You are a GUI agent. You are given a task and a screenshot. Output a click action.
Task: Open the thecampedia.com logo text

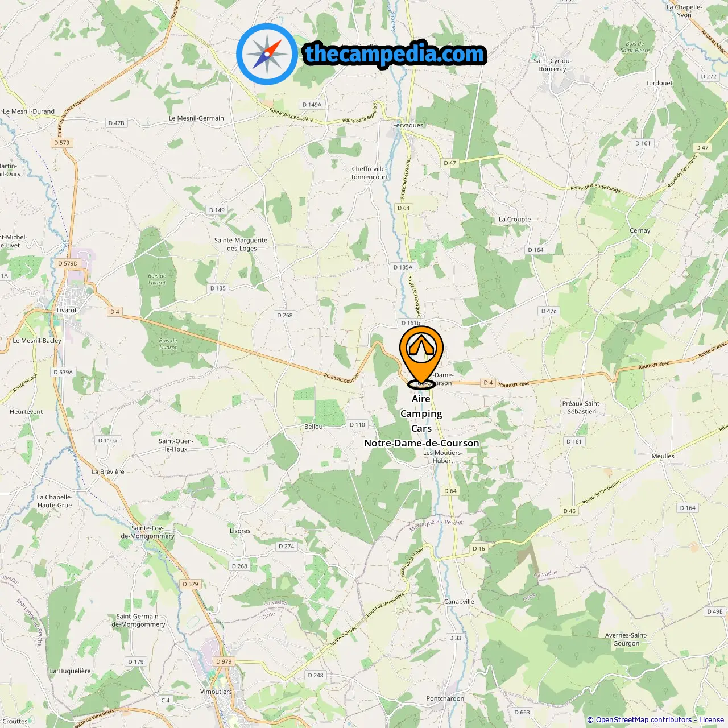click(395, 55)
